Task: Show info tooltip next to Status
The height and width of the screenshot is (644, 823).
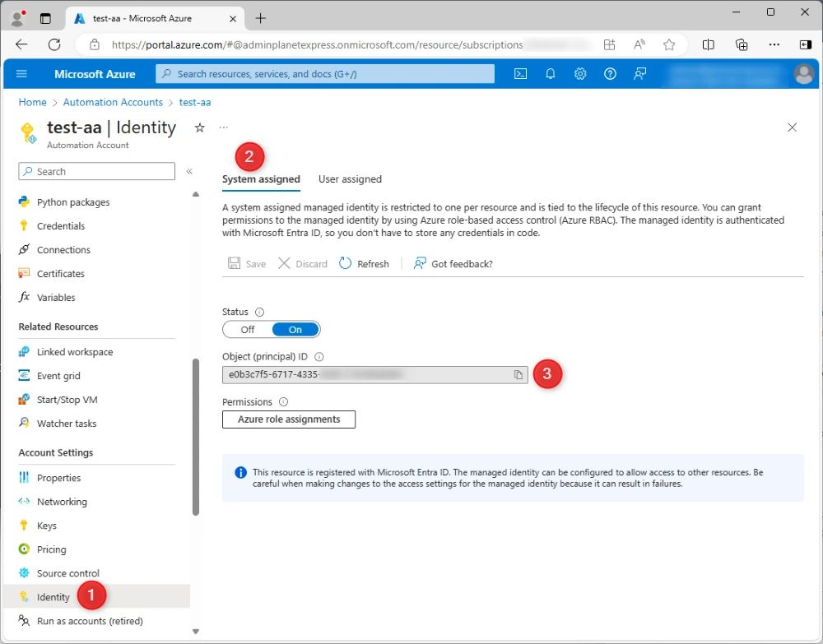Action: tap(259, 312)
